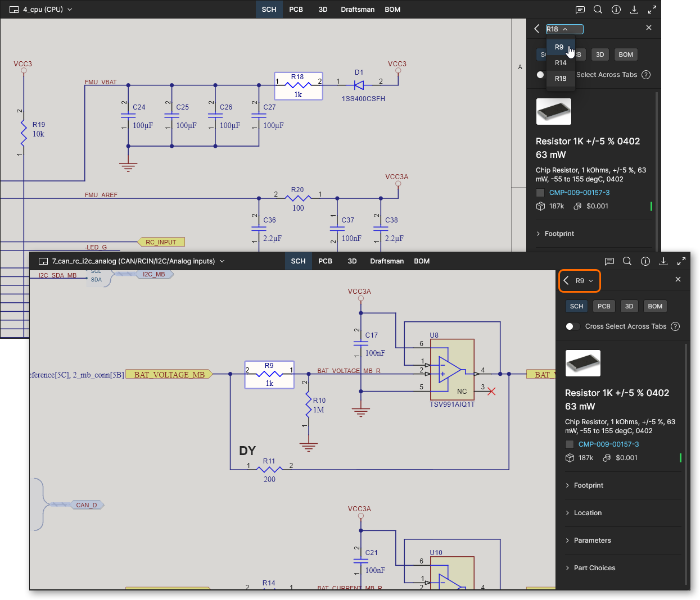
Task: Check the CMP-009-00157-3 checkbox in the upper panel
Action: [540, 193]
